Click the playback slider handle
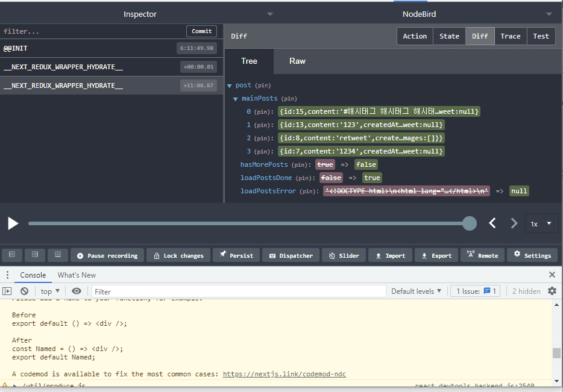Screen dimensions: 563x392 (470, 223)
